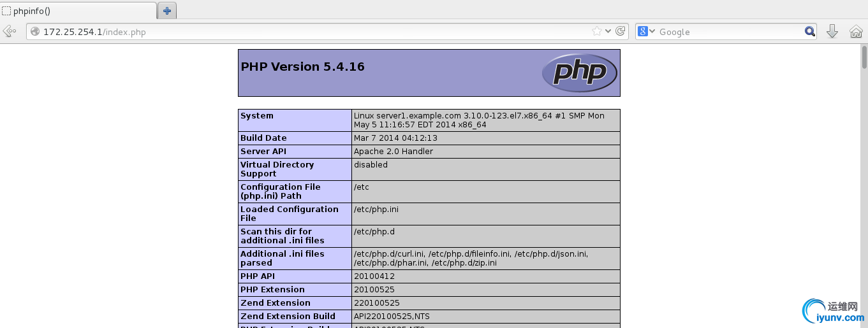Image resolution: width=868 pixels, height=328 pixels.
Task: Bookmark this page with the star icon
Action: 597,31
